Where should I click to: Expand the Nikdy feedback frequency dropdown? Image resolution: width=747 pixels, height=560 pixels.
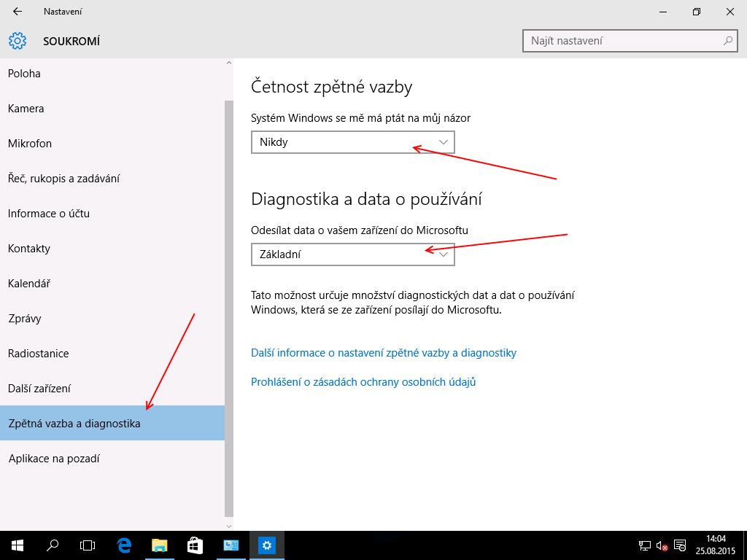pos(352,142)
